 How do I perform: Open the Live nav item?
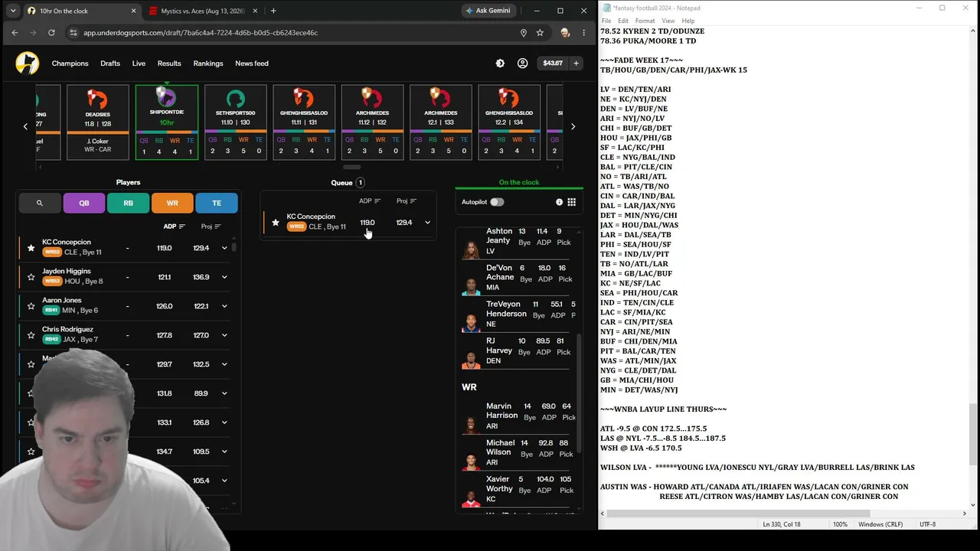coord(139,64)
